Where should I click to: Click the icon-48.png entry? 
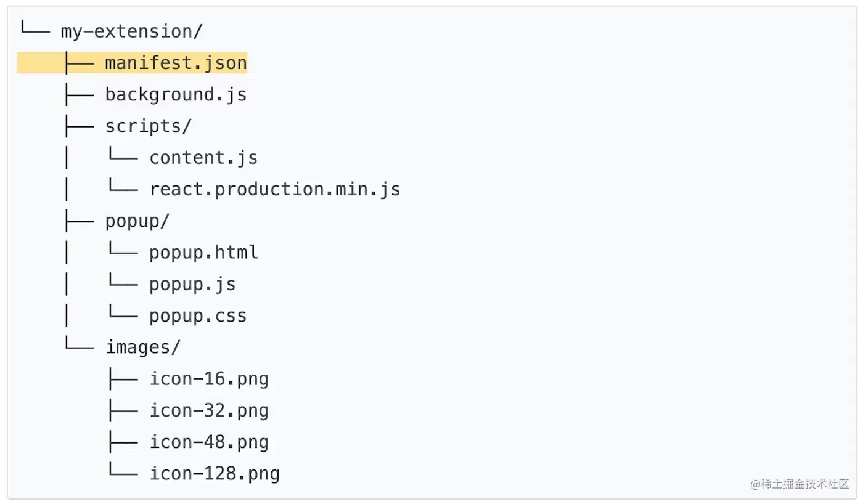(x=209, y=442)
